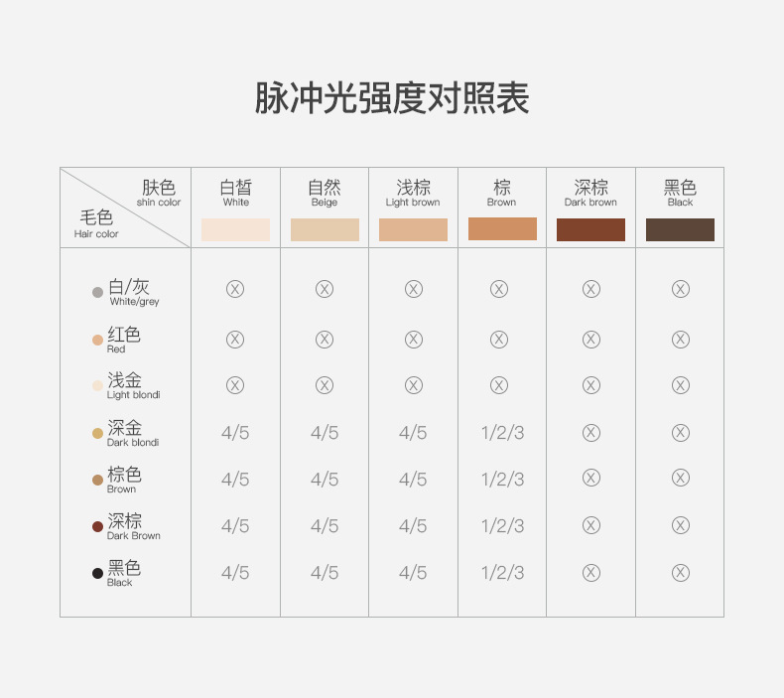This screenshot has height=698, width=784.
Task: Click X icon for Red hair, White skin
Action: pos(235,340)
